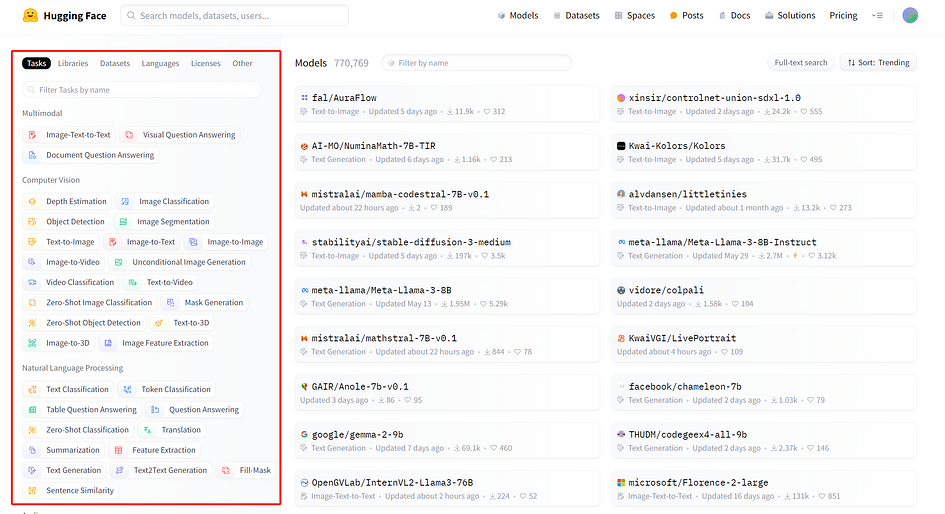This screenshot has width=945, height=514.
Task: Click the Image-to-3D task icon
Action: point(33,343)
